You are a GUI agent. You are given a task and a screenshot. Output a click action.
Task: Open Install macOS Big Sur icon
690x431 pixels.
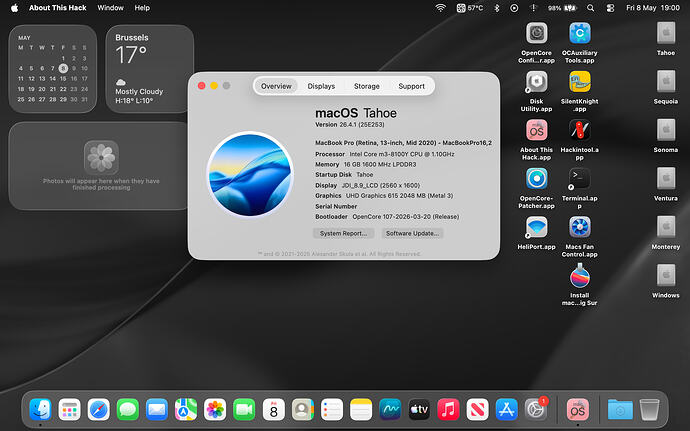(580, 276)
